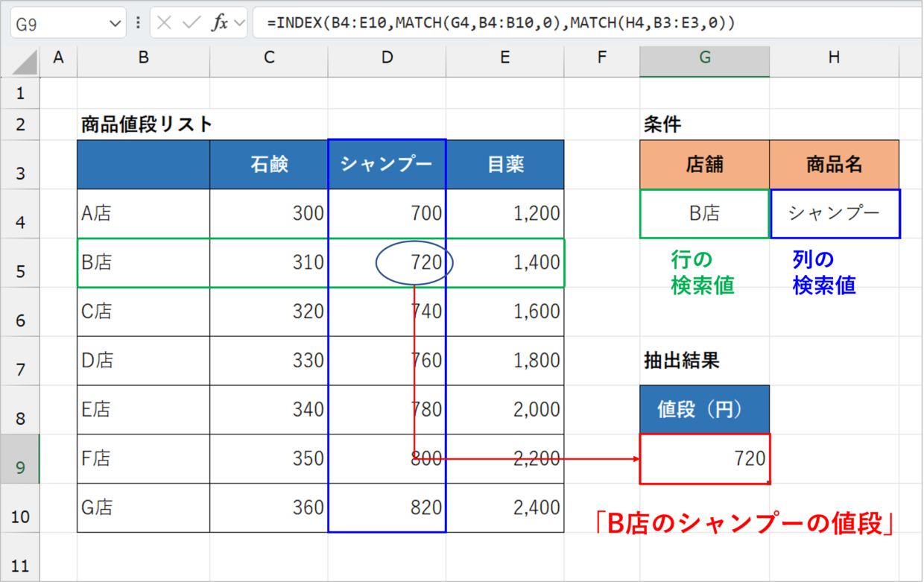Open the Insert Function fx icon
The width and height of the screenshot is (924, 582).
pos(219,23)
